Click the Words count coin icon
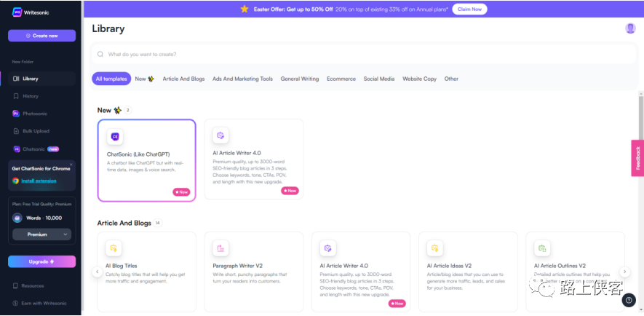Screen dimensions: 644x316 [x=17, y=218]
